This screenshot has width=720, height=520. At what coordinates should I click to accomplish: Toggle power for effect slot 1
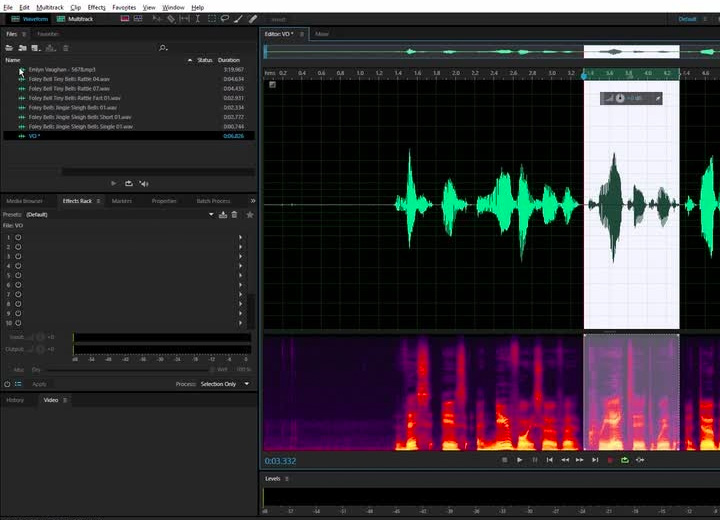[18, 237]
